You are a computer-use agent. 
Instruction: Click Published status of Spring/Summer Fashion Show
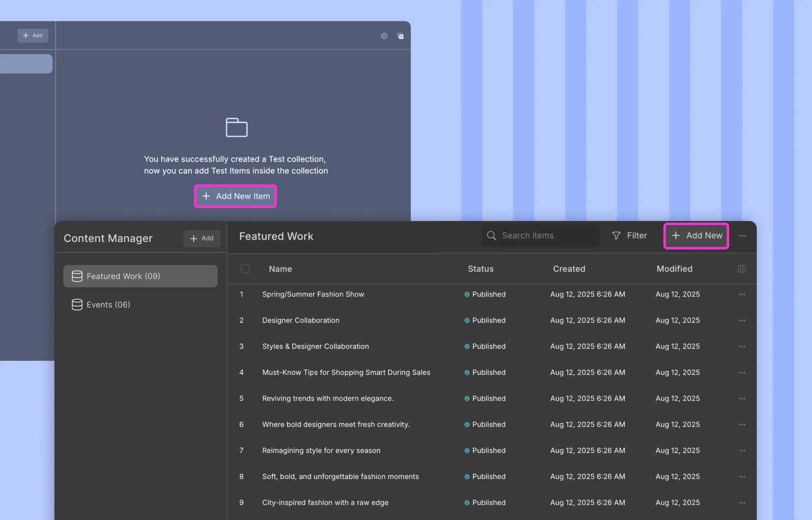click(485, 294)
